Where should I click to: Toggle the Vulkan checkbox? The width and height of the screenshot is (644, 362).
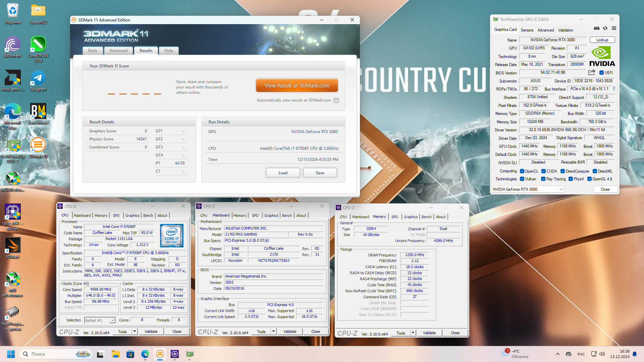coord(522,179)
